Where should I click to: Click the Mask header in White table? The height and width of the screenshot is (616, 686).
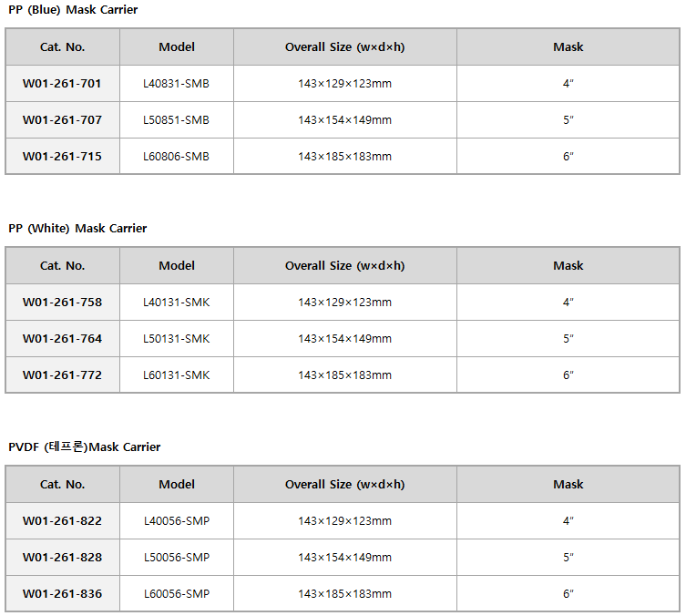click(x=568, y=265)
